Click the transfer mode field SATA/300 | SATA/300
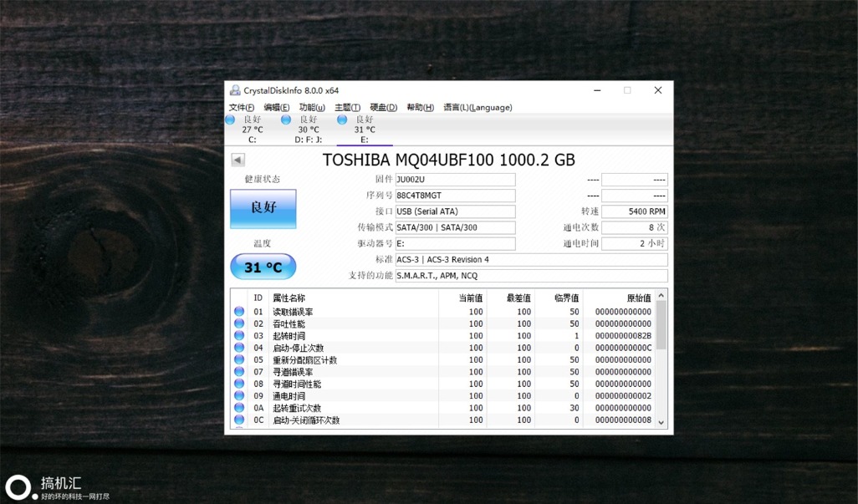 click(x=455, y=227)
